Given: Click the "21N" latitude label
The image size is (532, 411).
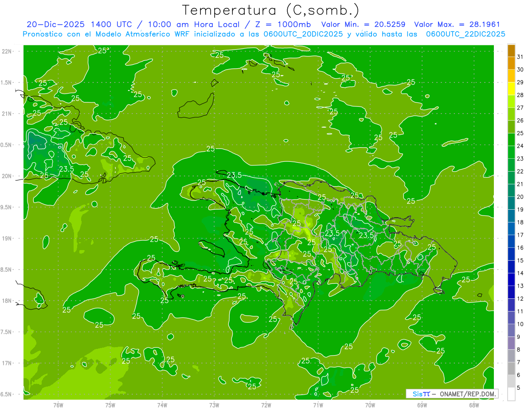Looking at the screenshot, I should click(8, 114).
